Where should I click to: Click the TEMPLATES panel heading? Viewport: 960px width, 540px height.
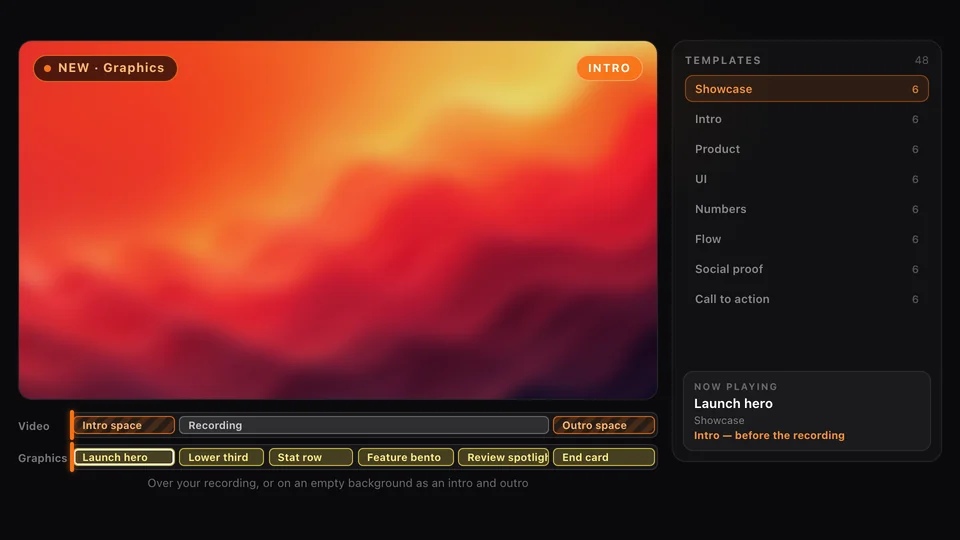click(723, 60)
